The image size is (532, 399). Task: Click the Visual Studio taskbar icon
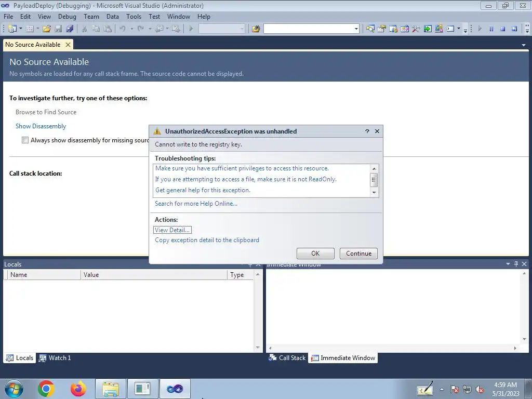pyautogui.click(x=175, y=389)
